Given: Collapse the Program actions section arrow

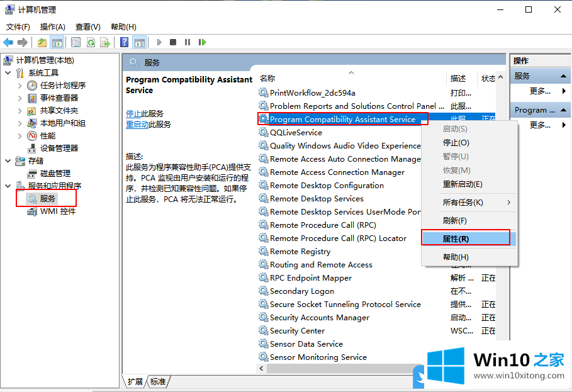Looking at the screenshot, I should click(563, 109).
